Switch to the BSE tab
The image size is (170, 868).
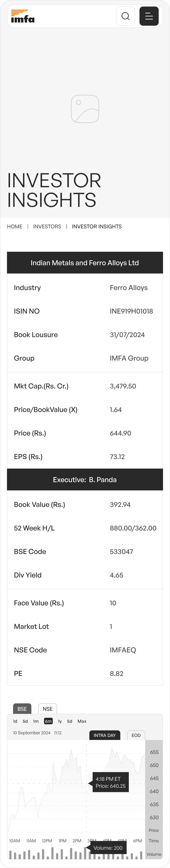click(x=22, y=709)
